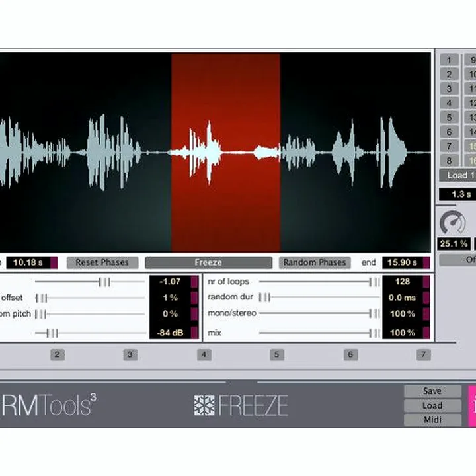This screenshot has width=476, height=476.
Task: Click the 15.90 s end time field
Action: coord(403,262)
